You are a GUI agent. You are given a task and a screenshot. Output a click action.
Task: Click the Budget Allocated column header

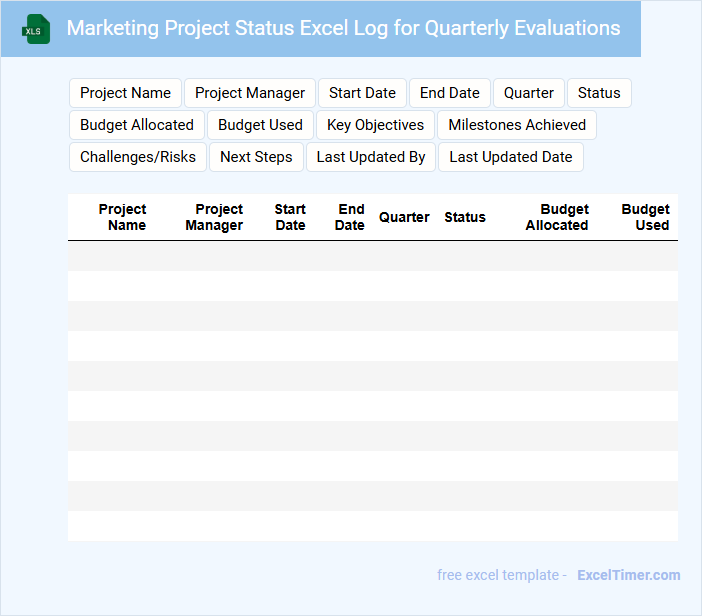(x=557, y=217)
